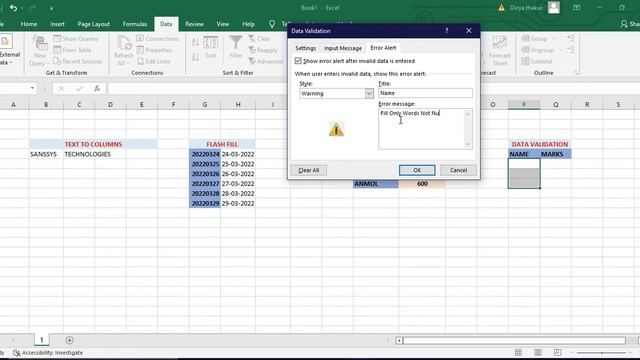640x360 pixels.
Task: Click Clear filter in Sort & Filter
Action: click(260, 38)
